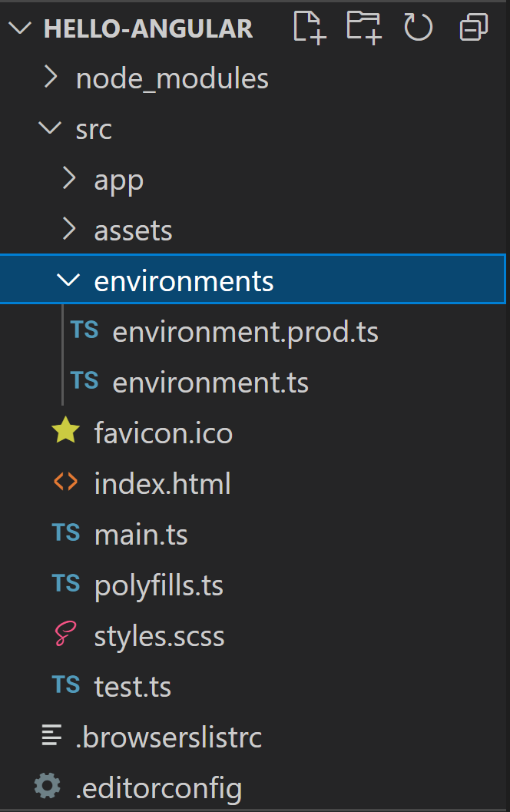Viewport: 510px width, 812px height.
Task: Refresh the Explorer with the refresh icon
Action: pos(419,28)
